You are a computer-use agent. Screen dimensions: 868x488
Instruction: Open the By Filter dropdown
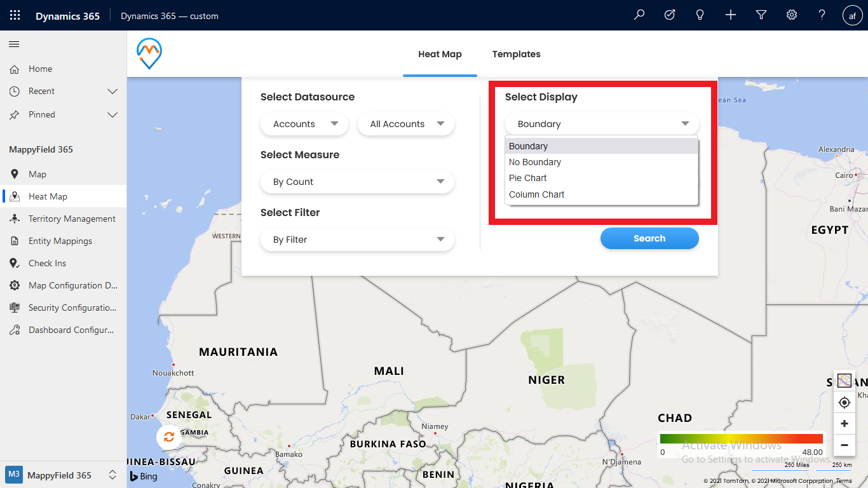pyautogui.click(x=357, y=240)
